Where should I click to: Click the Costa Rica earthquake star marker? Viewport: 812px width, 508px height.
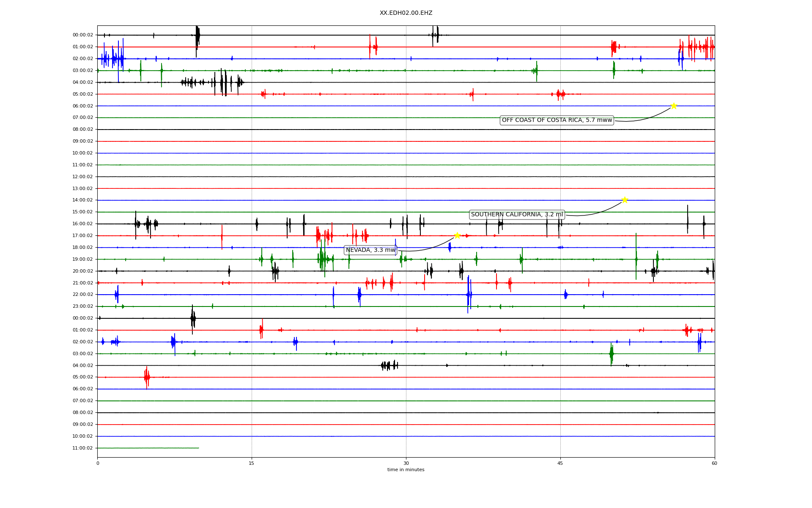[674, 106]
